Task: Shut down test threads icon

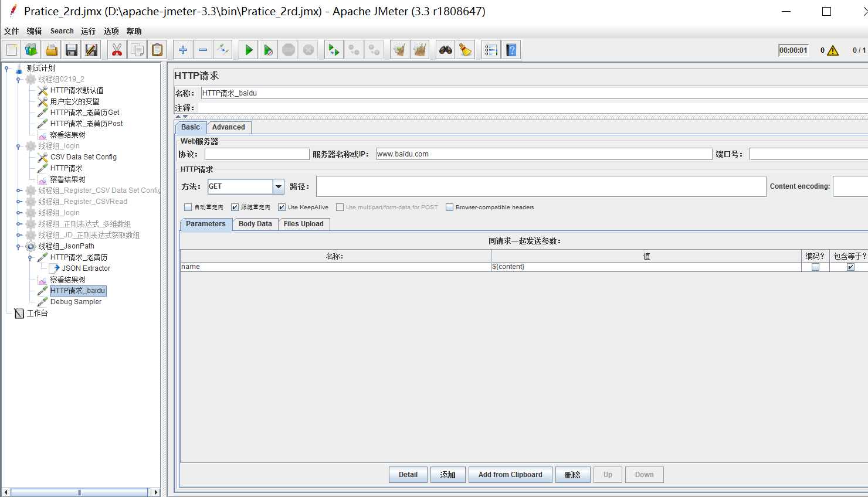Action: (308, 50)
